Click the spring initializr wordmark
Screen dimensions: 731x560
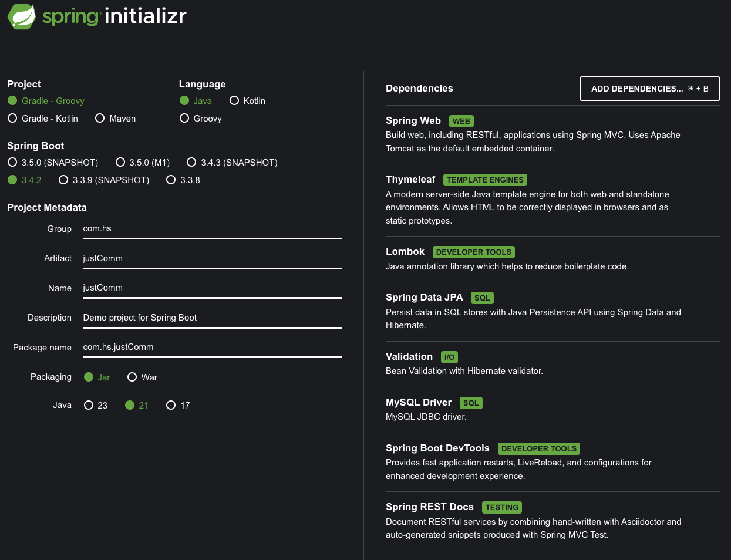point(114,16)
